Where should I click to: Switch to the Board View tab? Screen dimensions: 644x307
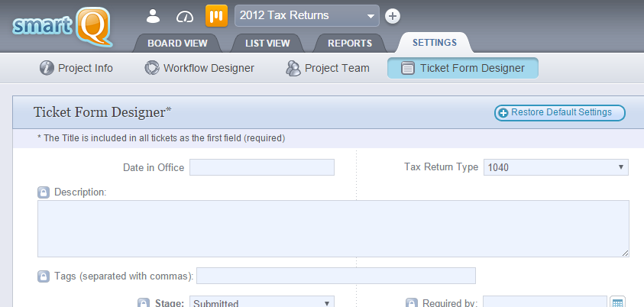point(177,43)
